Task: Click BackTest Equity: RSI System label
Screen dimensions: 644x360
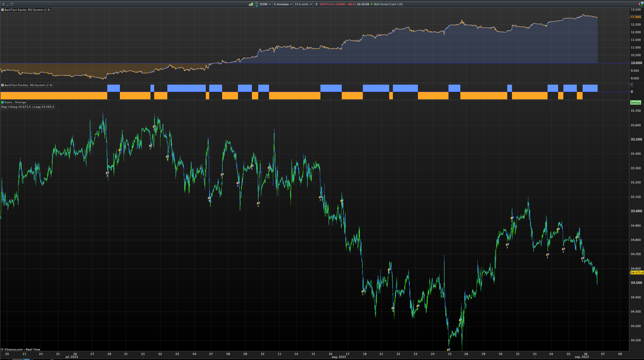Action: click(27, 10)
